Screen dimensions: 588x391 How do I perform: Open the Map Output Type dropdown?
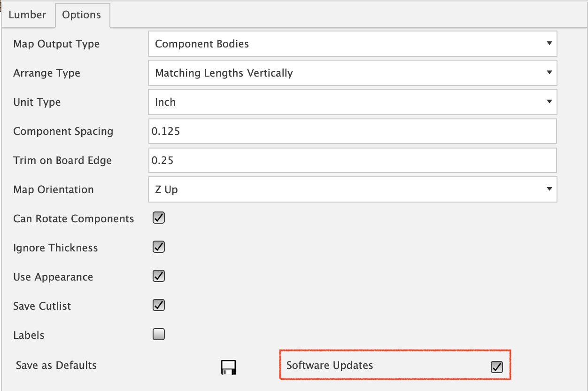[353, 44]
